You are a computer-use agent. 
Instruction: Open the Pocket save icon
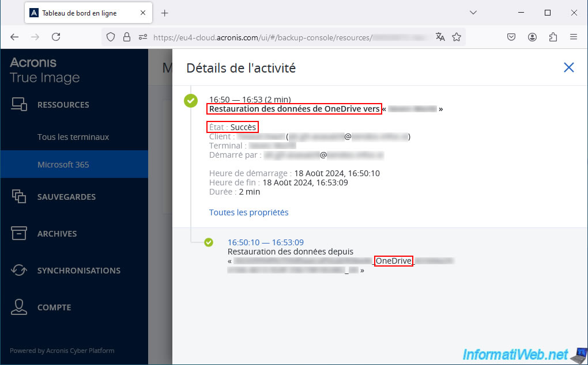pyautogui.click(x=511, y=37)
